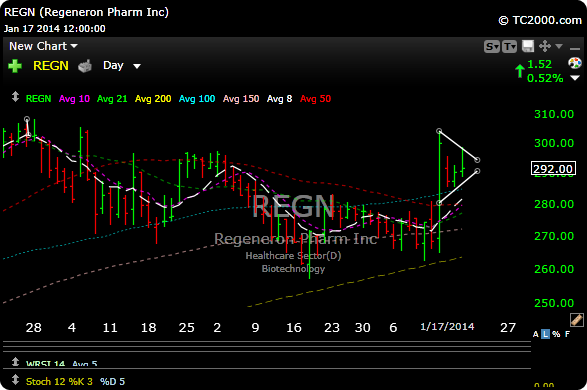
Task: Click the 292.00 price marker on axis
Action: (553, 168)
